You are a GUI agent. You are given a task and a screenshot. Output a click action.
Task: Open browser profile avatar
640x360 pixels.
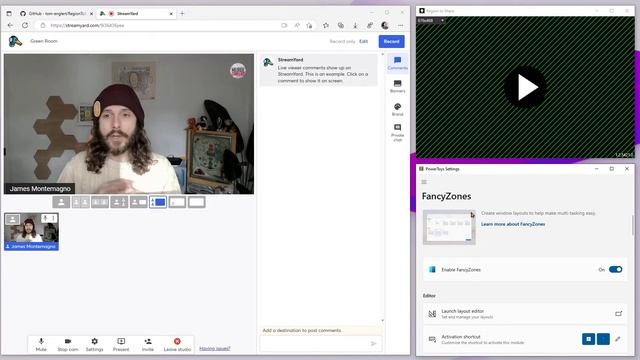click(384, 25)
